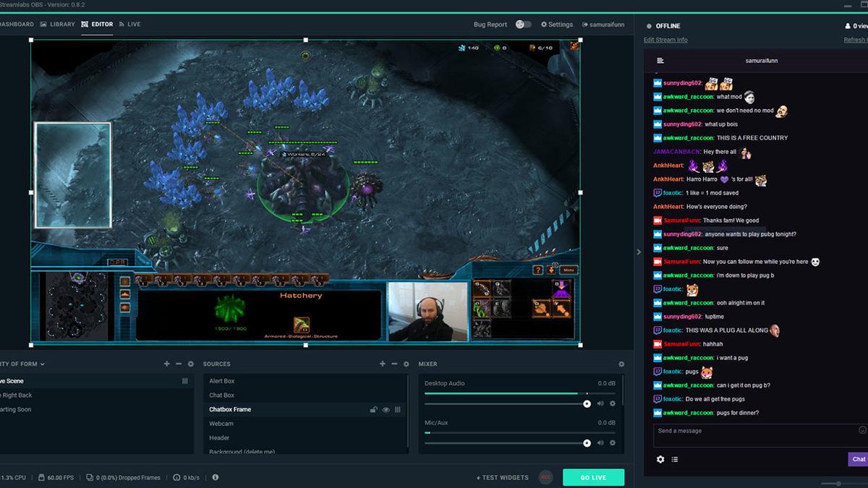Open the chat viewer list icon
Image resolution: width=868 pixels, height=488 pixels.
(674, 459)
